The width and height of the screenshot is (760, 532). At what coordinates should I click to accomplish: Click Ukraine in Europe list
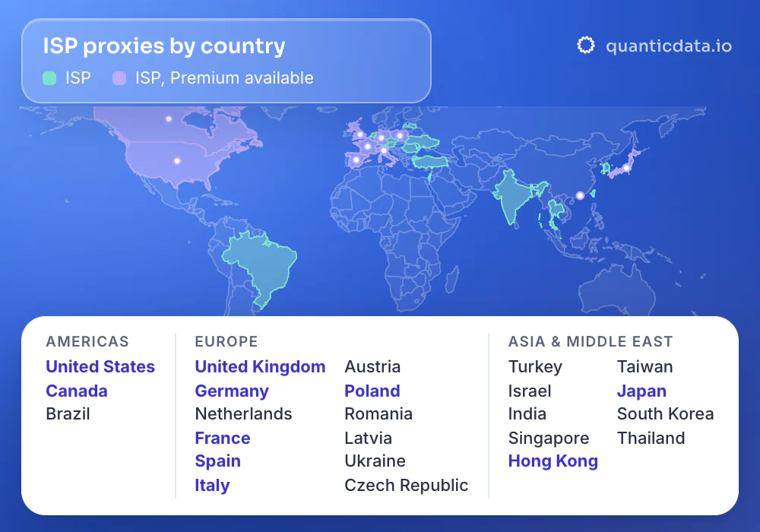375,461
